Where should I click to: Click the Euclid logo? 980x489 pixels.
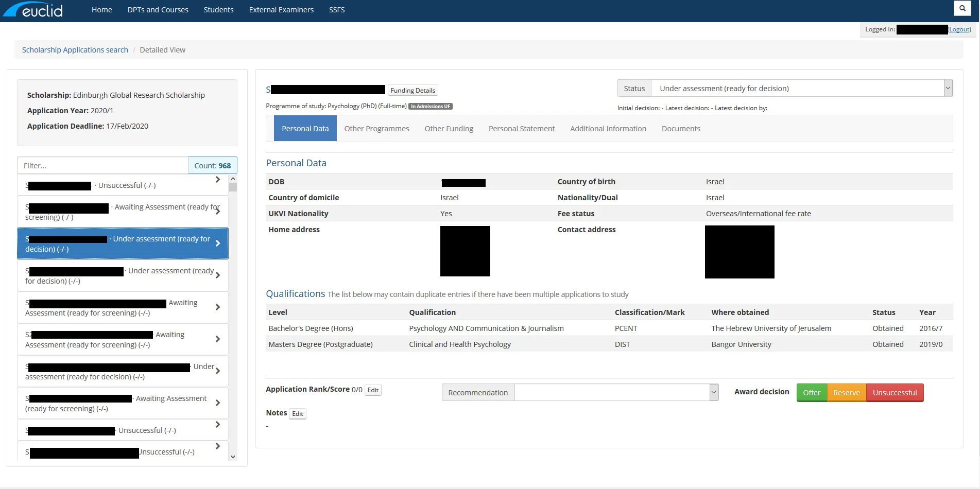34,10
